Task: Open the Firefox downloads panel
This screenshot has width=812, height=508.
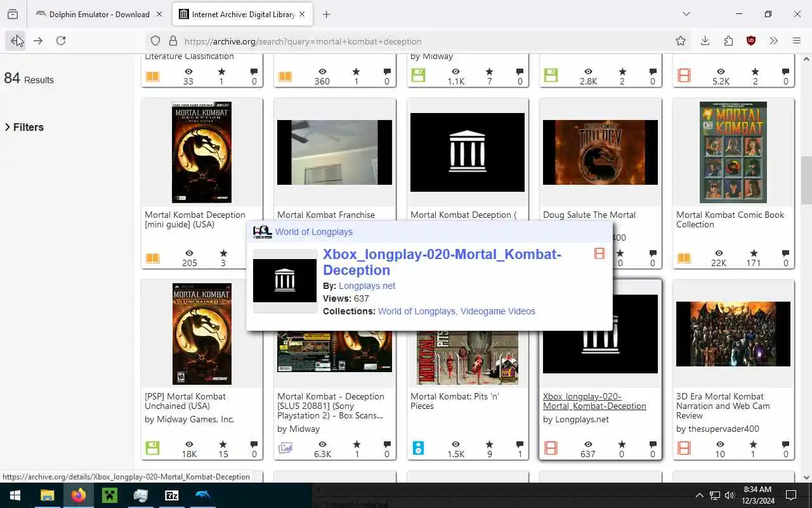Action: click(705, 41)
